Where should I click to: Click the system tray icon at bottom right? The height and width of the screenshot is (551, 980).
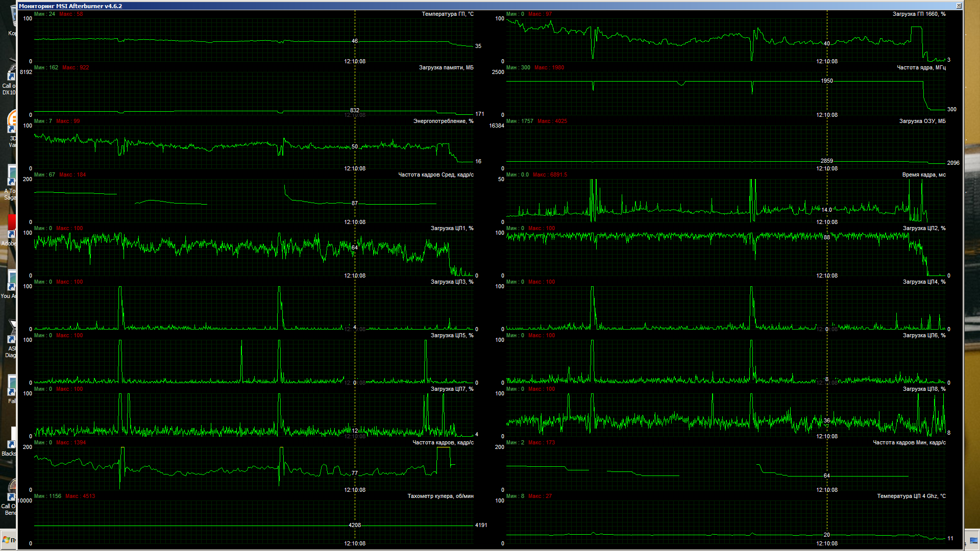(x=973, y=541)
